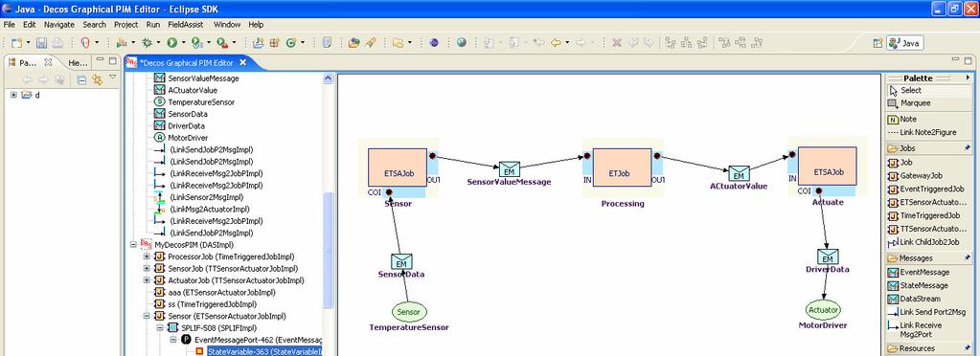Click the Debug bug icon in toolbar
The height and width of the screenshot is (356, 980).
click(x=148, y=42)
